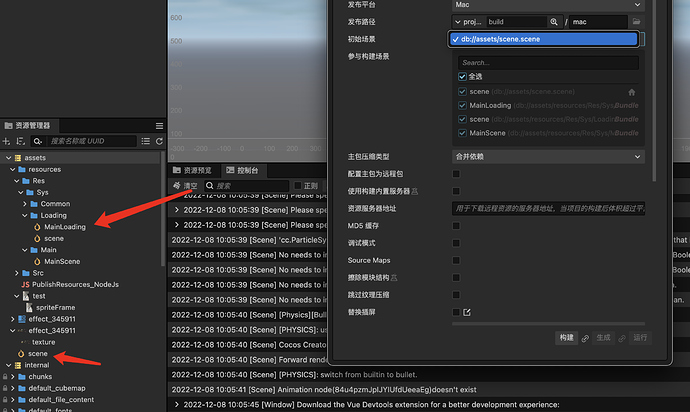
Task: Uncheck the MainScene build checkbox
Action: coord(462,132)
